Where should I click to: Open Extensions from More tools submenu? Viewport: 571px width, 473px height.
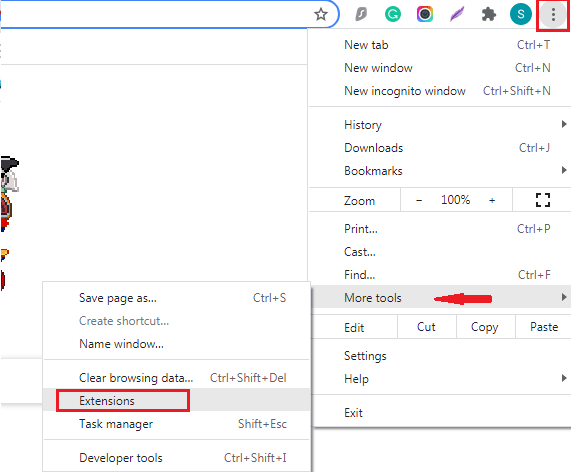click(x=177, y=401)
